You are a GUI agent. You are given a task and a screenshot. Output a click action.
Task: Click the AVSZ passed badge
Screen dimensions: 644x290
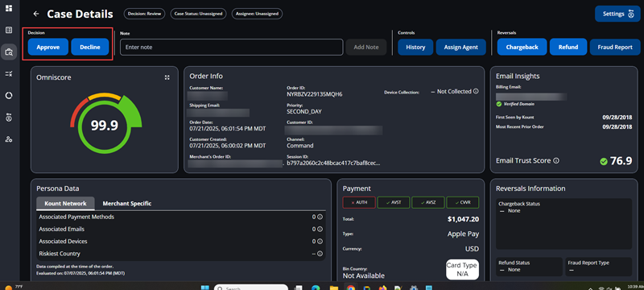[x=427, y=202]
